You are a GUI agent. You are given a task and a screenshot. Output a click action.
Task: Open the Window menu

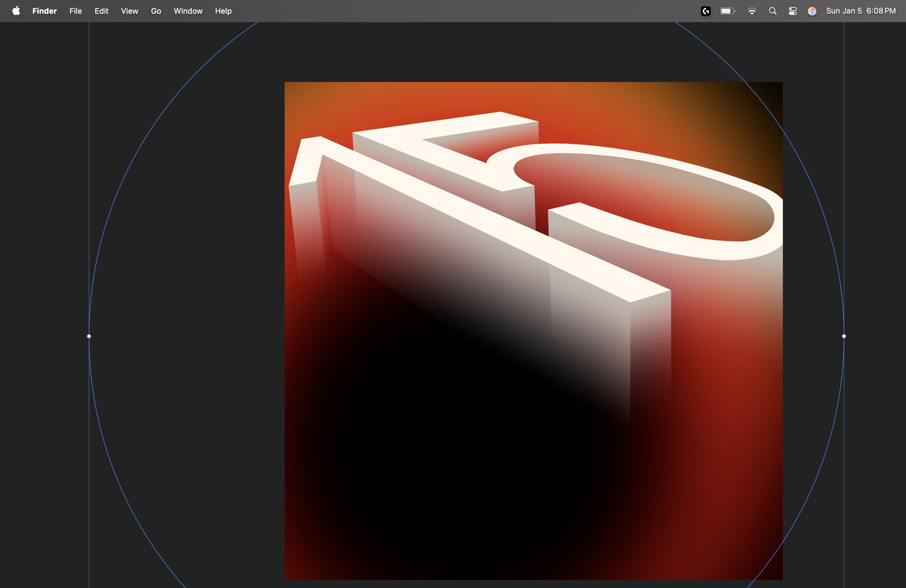188,11
